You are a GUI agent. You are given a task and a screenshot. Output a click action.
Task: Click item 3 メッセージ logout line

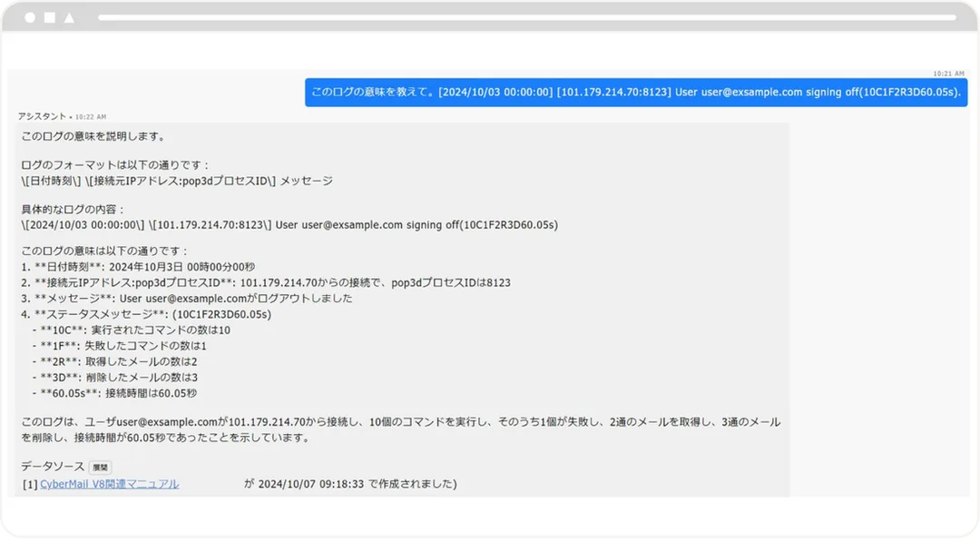click(x=186, y=298)
